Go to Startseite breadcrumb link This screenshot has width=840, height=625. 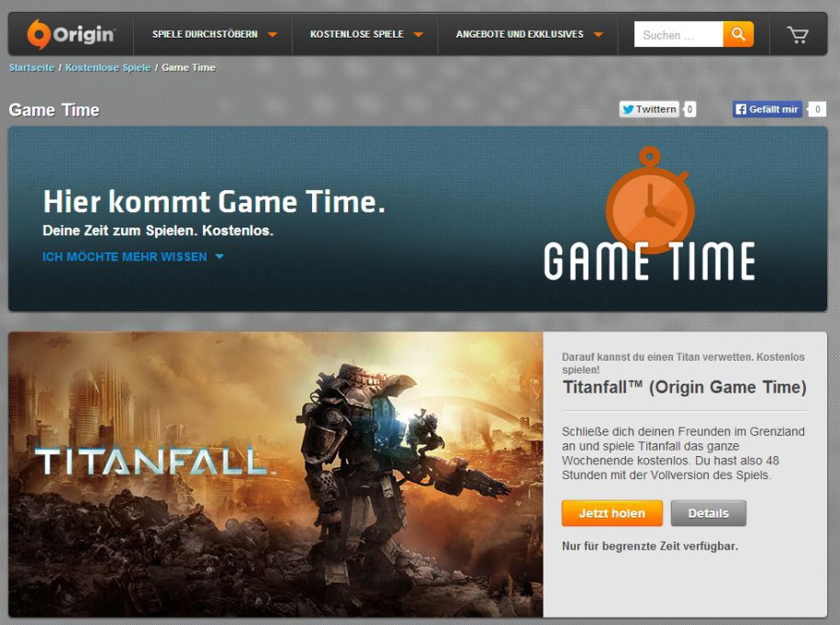31,68
